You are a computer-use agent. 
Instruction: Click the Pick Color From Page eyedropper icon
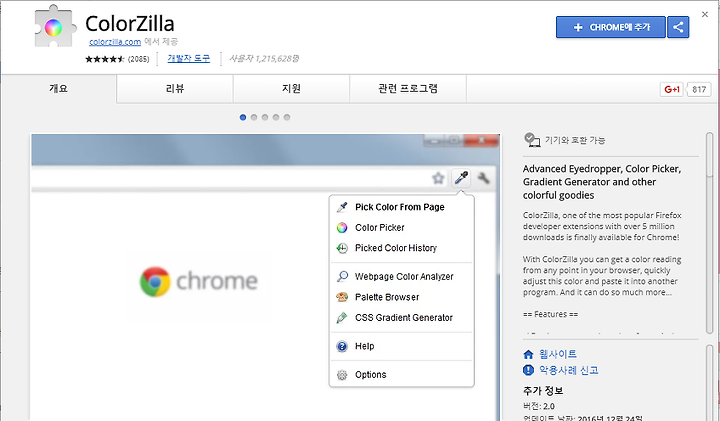tap(342, 207)
